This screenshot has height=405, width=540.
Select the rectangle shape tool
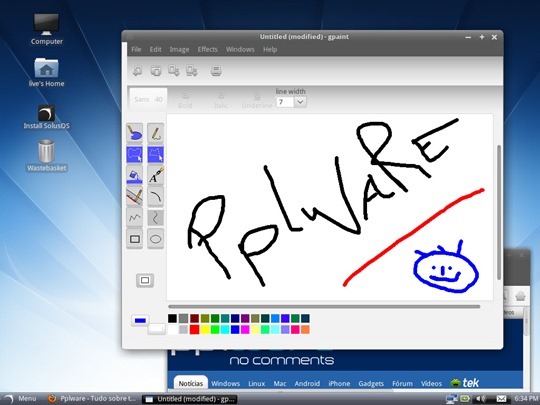point(134,238)
